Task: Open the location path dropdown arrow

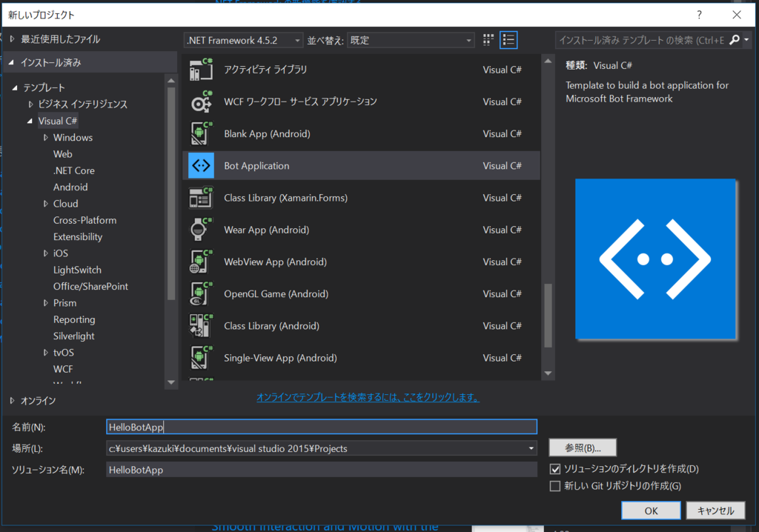Action: tap(531, 448)
